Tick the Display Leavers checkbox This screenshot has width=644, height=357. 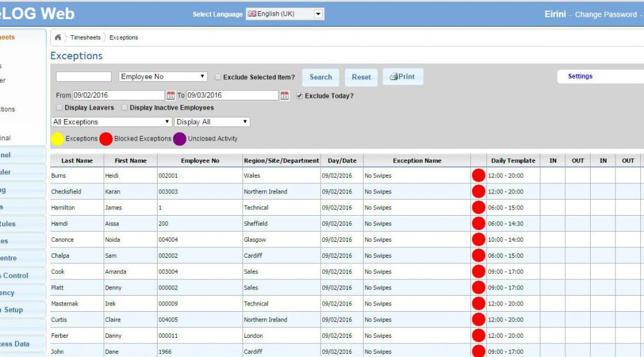coord(59,108)
